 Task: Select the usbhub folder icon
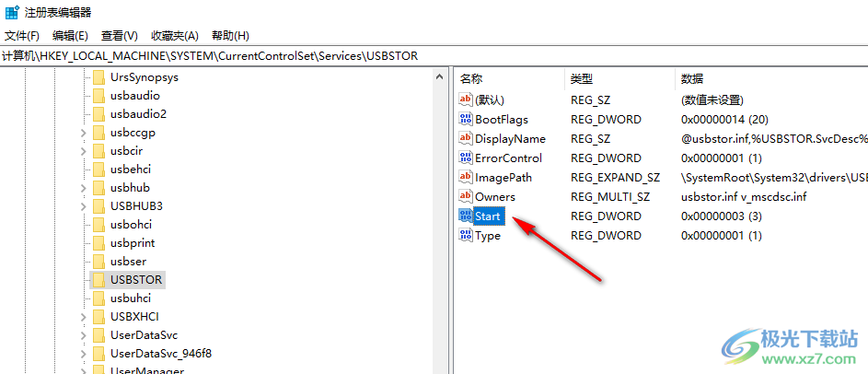(98, 188)
